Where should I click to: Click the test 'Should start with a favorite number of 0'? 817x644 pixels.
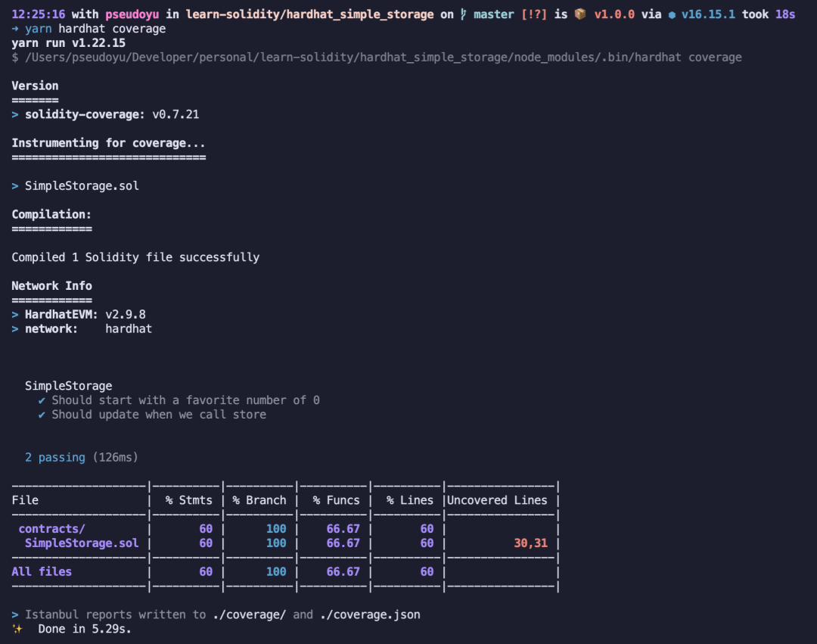tap(185, 400)
